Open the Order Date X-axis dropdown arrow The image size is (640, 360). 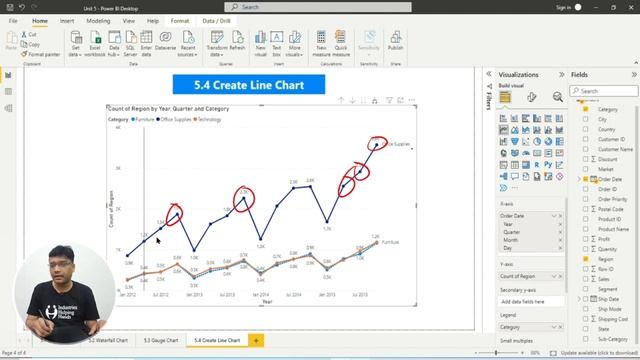point(554,216)
